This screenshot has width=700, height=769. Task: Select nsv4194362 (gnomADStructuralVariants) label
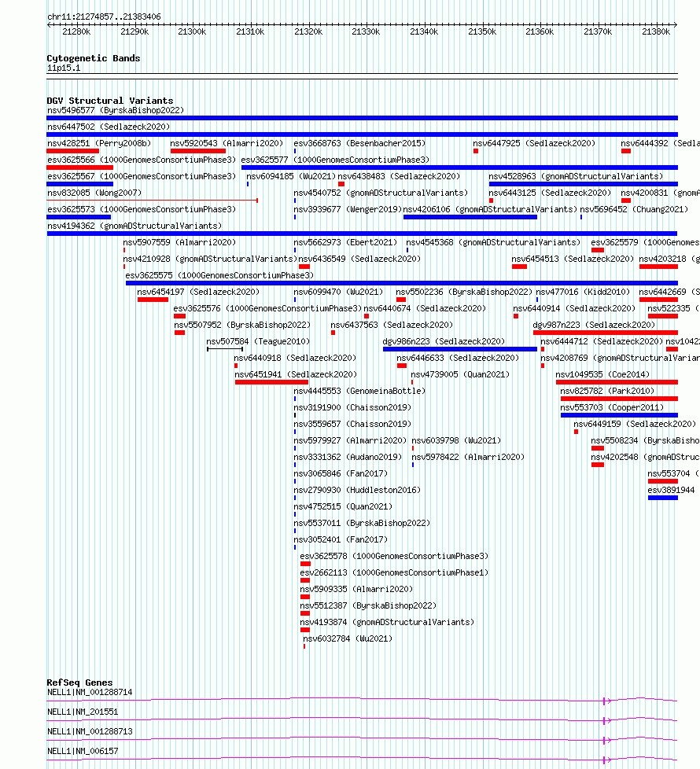pos(134,226)
